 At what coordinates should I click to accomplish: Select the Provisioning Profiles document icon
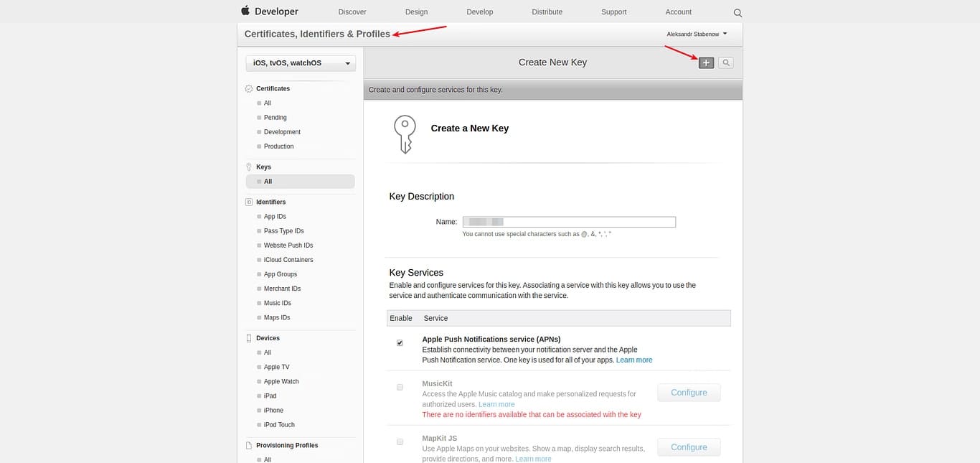pos(249,444)
